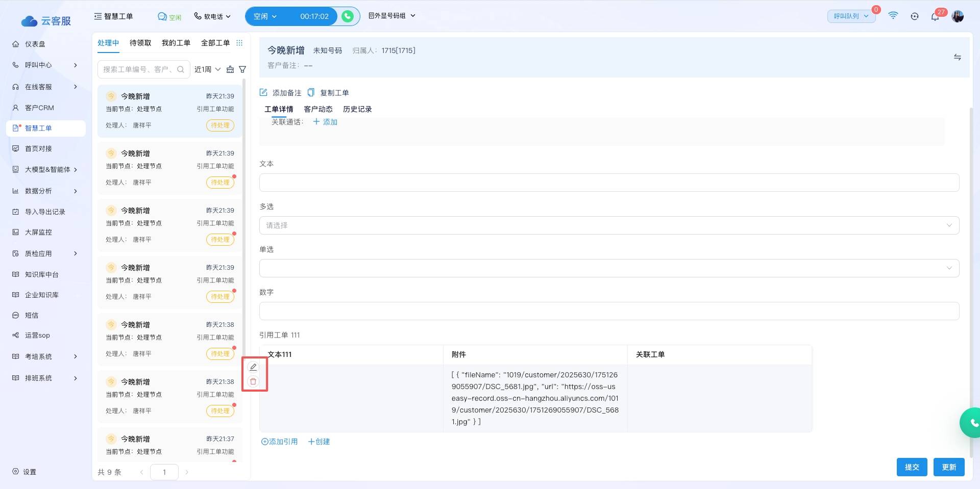This screenshot has height=489, width=980.
Task: Click page number 1 in the pagination
Action: tap(164, 472)
